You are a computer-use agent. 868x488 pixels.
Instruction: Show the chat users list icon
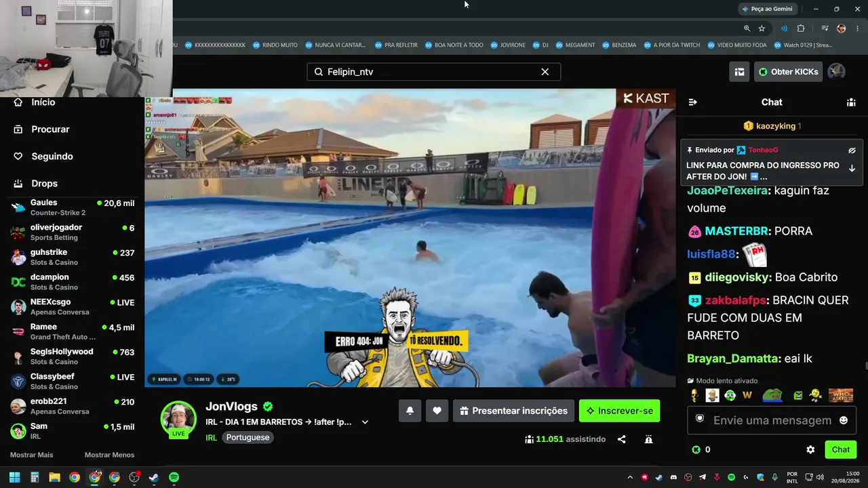point(851,102)
